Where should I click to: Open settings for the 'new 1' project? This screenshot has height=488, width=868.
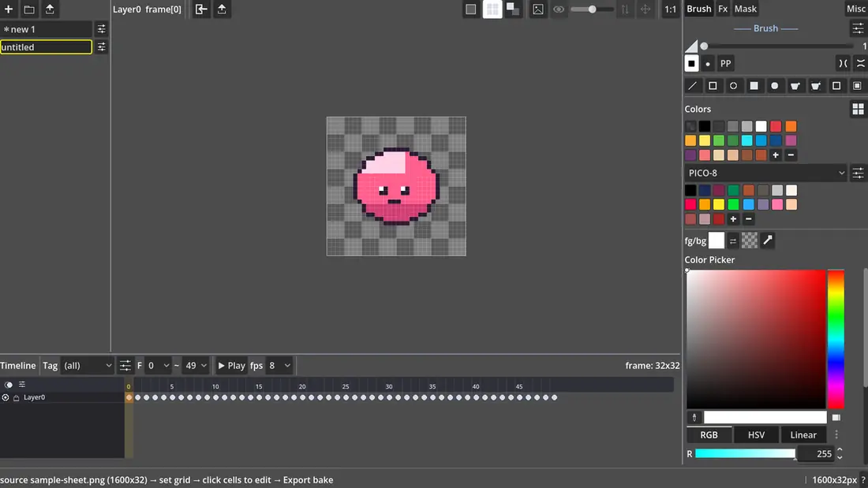click(101, 28)
